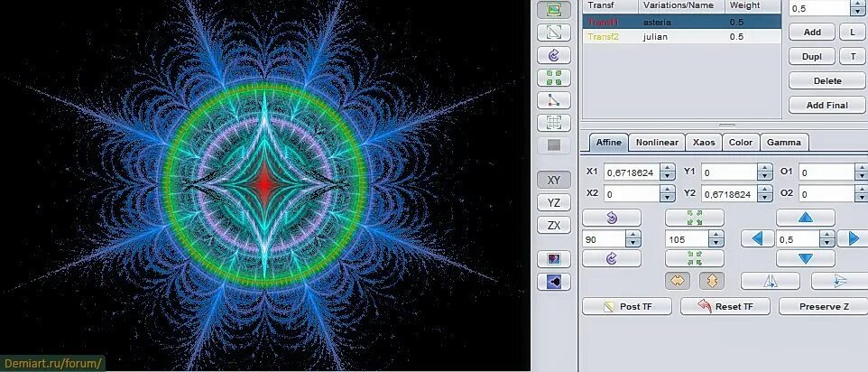Click the L button next to Add
This screenshot has width=868, height=372.
(x=853, y=33)
